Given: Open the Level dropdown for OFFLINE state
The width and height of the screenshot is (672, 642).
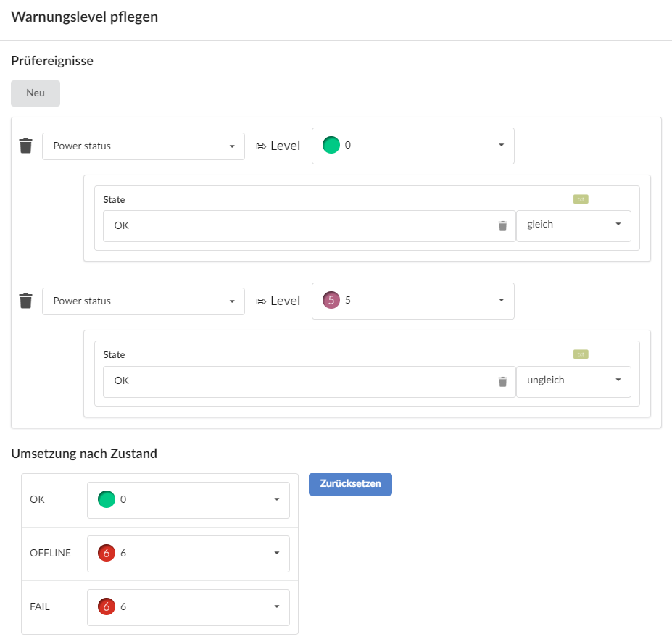Looking at the screenshot, I should [x=188, y=554].
